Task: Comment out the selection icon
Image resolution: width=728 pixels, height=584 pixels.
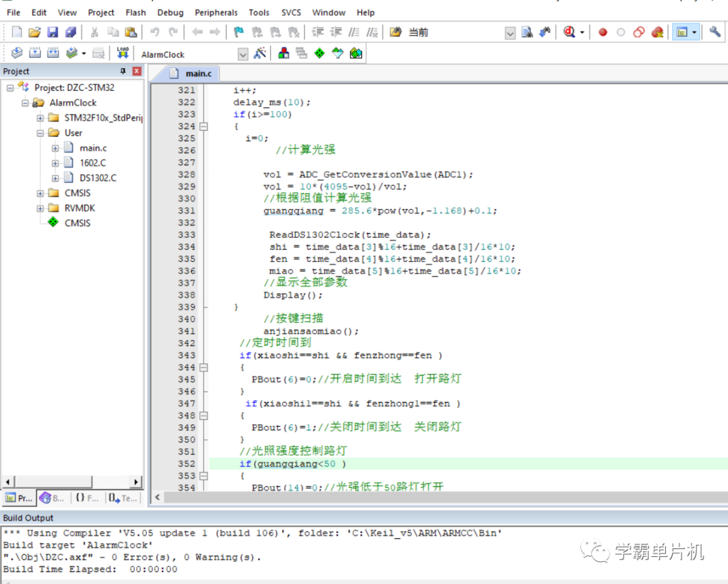Action: 355,32
